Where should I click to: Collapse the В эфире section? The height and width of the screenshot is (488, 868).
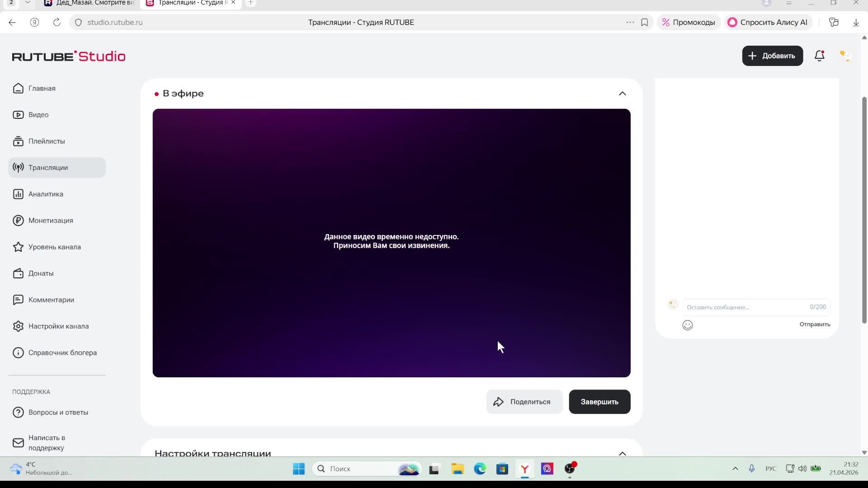[x=622, y=94]
